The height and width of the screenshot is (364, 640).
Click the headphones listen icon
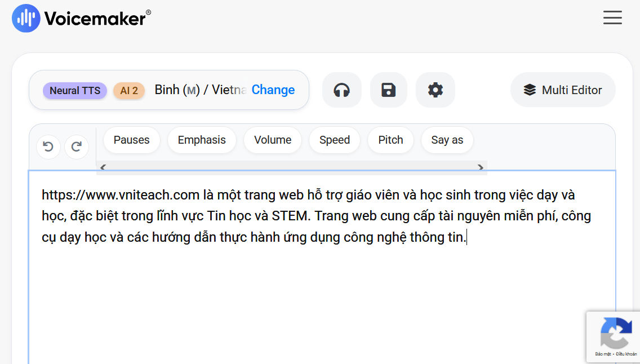341,90
